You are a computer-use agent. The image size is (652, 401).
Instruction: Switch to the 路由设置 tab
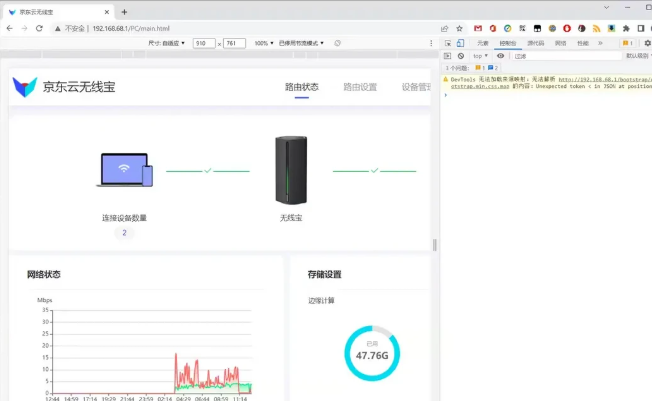pos(360,87)
